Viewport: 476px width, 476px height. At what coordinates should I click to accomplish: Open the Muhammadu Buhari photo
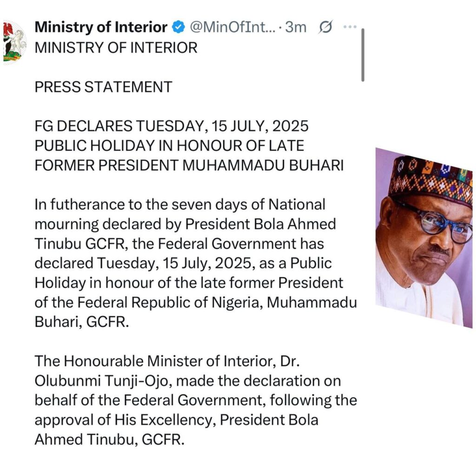point(424,238)
